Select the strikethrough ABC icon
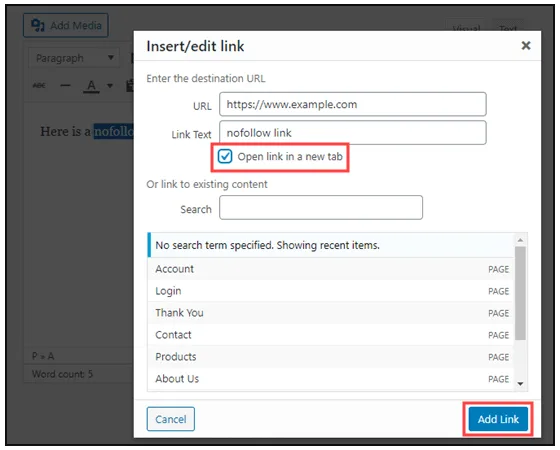560x450 pixels. pos(39,86)
